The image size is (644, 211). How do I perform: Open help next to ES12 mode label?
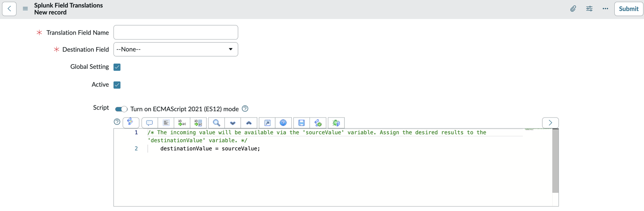tap(245, 109)
